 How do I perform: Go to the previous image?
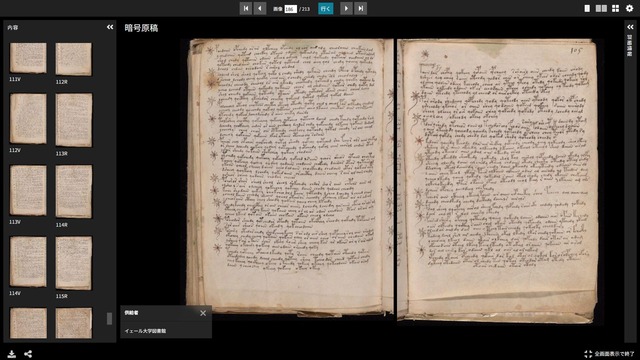tap(260, 9)
